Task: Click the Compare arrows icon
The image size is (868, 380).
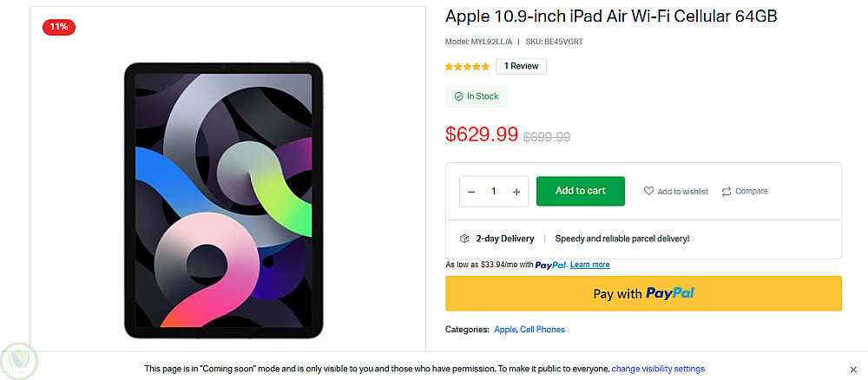Action: [x=727, y=192]
